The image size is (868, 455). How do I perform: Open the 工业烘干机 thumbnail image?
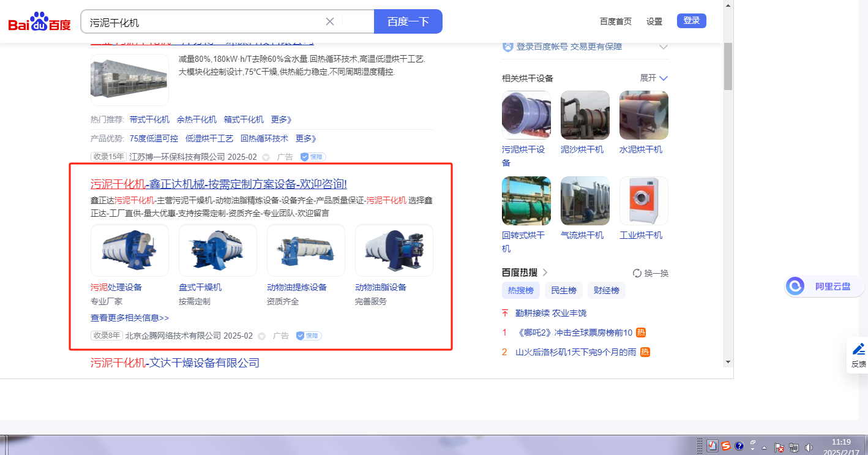[644, 201]
